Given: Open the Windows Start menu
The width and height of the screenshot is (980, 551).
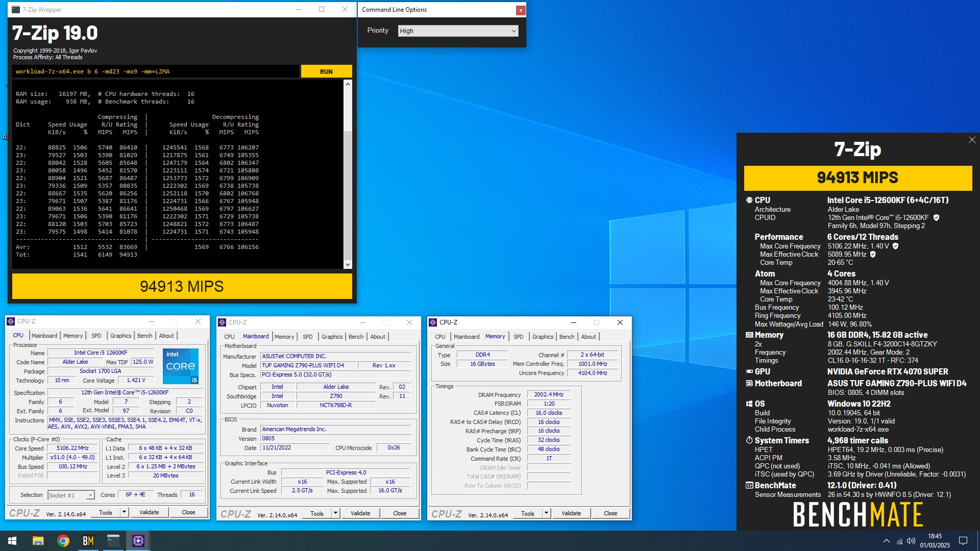Looking at the screenshot, I should coord(12,541).
